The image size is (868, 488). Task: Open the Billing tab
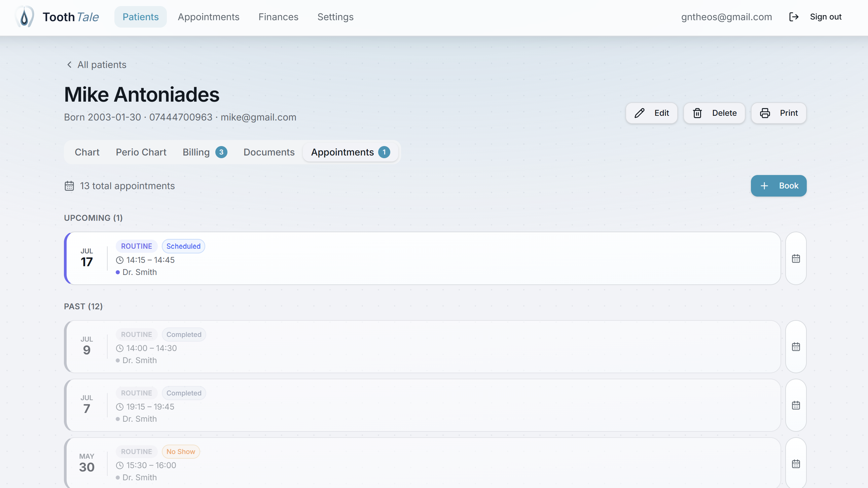coord(205,152)
